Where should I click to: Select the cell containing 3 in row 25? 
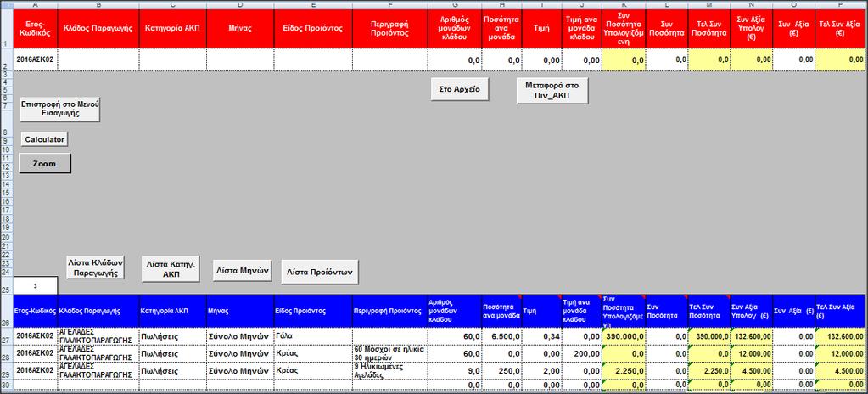click(35, 285)
